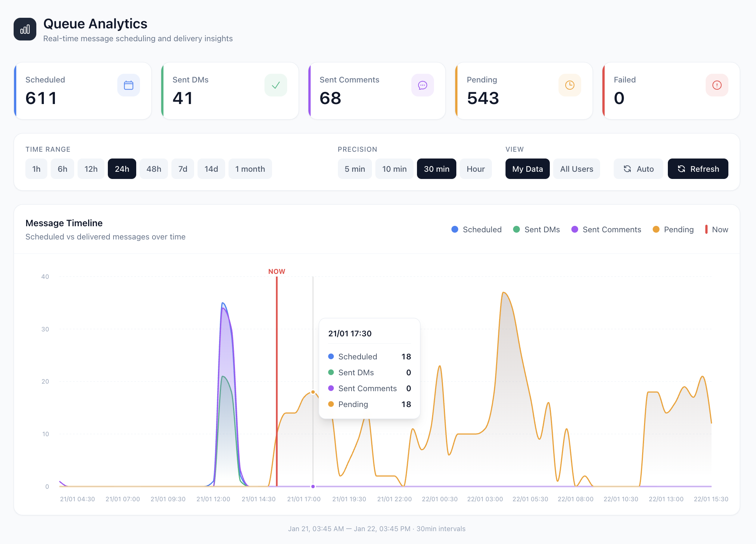This screenshot has height=544, width=756.
Task: Click the refresh icon inside the Refresh button
Action: 681,169
